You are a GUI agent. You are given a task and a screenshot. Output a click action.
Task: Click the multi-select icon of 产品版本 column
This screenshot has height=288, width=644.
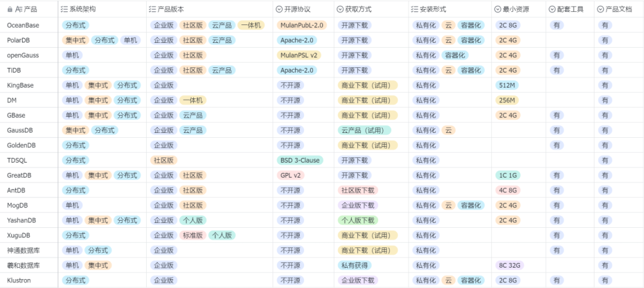pyautogui.click(x=153, y=9)
